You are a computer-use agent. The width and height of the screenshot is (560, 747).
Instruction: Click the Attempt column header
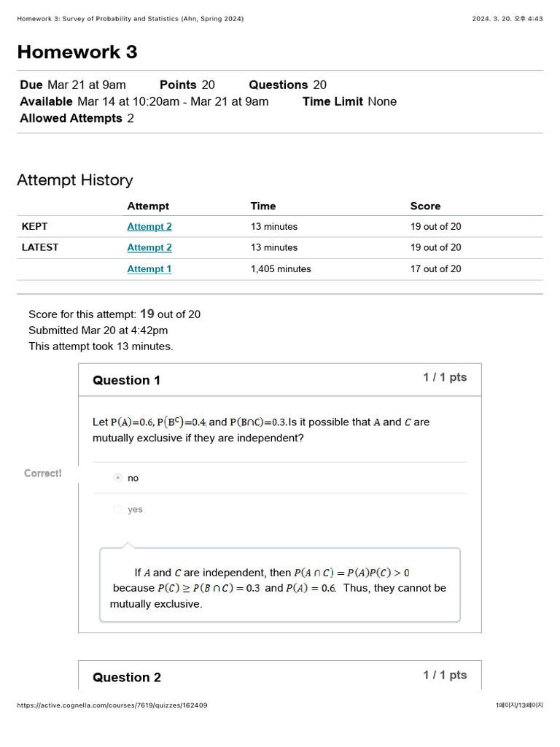(x=148, y=206)
